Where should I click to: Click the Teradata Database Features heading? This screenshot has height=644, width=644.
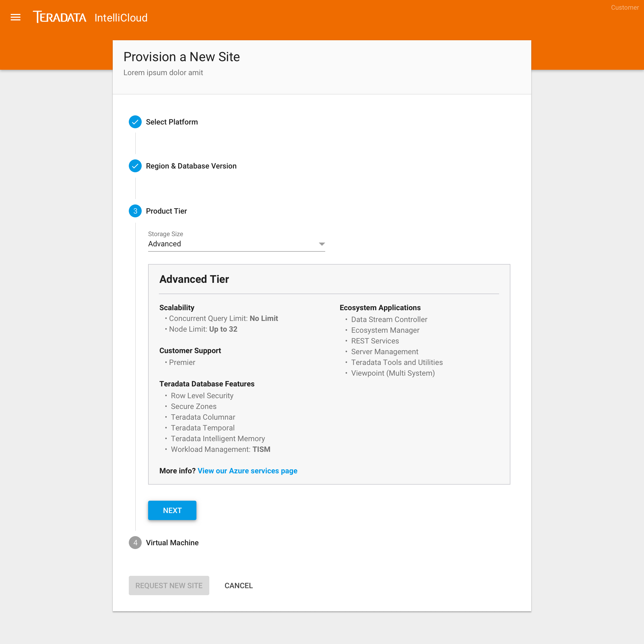207,384
